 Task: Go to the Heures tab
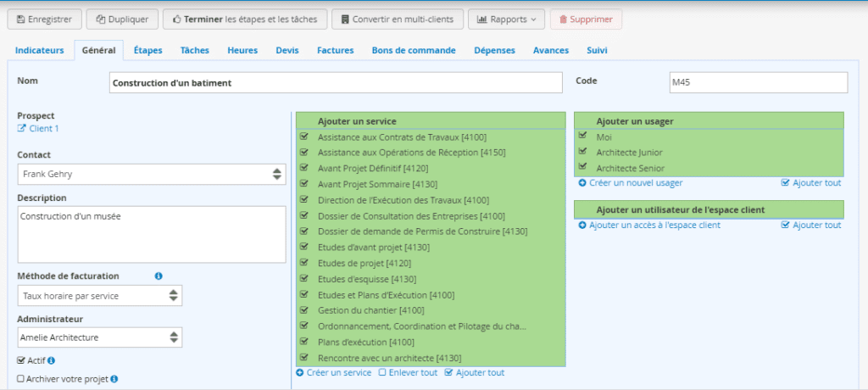pos(242,50)
